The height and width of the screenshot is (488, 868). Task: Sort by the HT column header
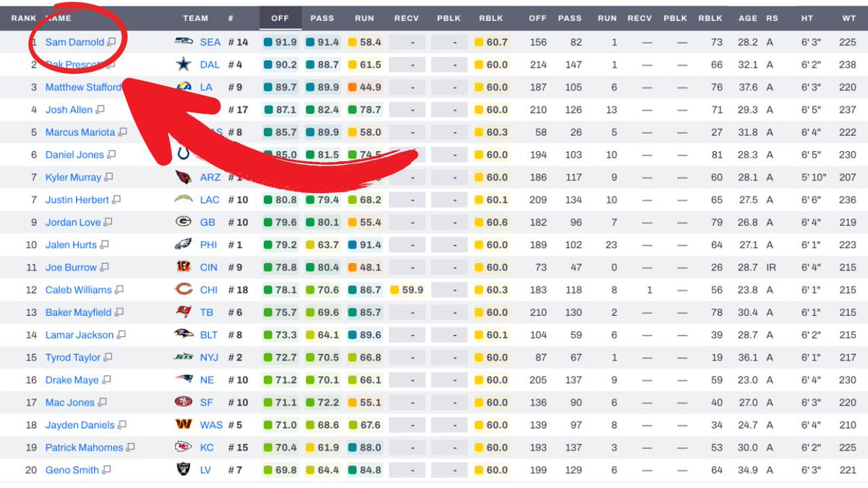(x=807, y=18)
